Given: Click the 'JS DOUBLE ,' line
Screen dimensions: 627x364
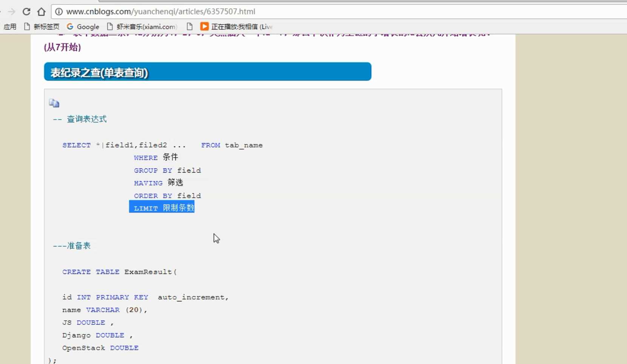Looking at the screenshot, I should coord(88,323).
